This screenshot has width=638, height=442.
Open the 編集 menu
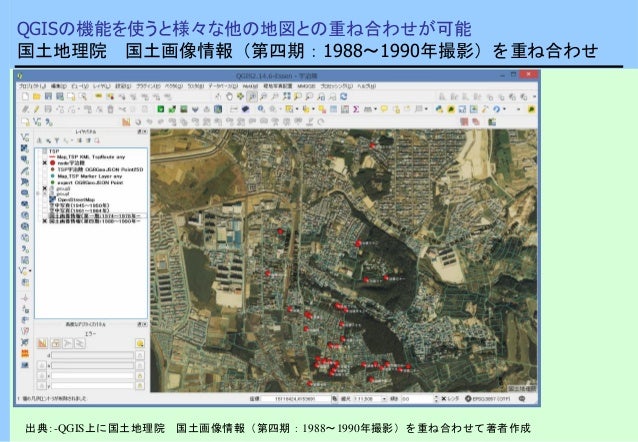point(59,86)
